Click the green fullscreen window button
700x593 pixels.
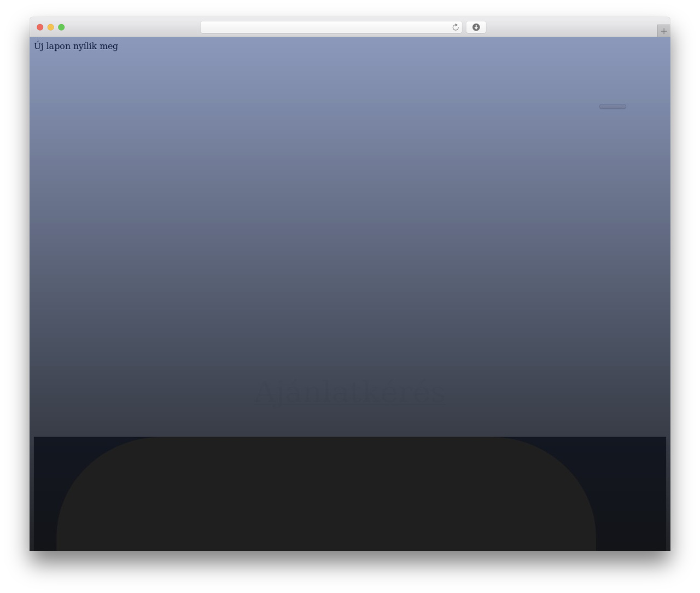click(x=61, y=27)
